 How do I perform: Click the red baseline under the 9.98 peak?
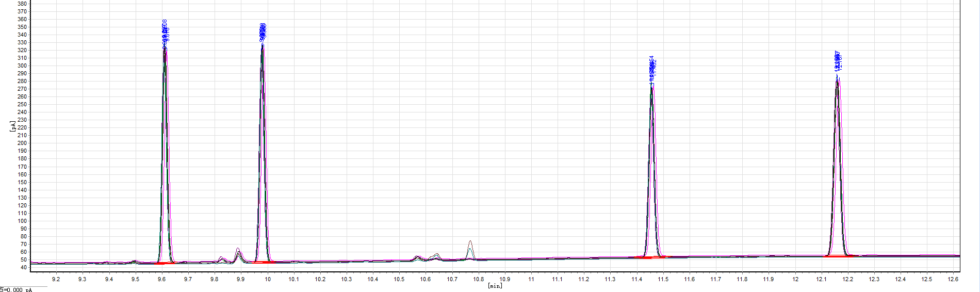[x=264, y=263]
